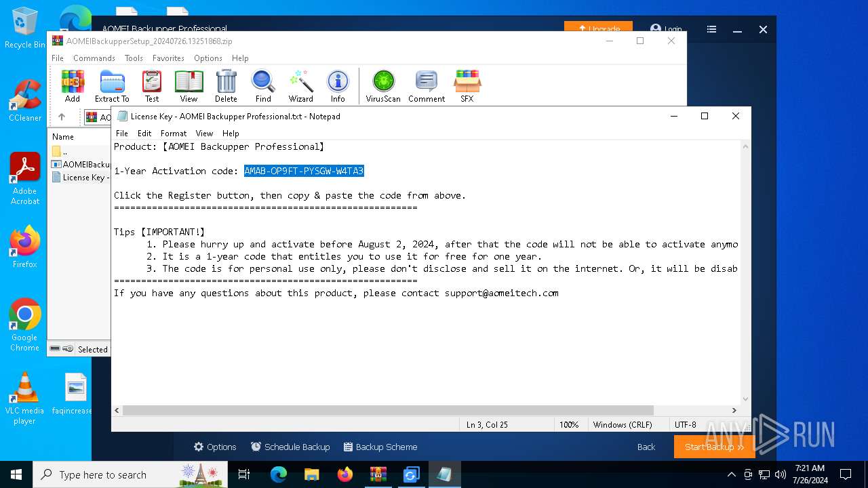Open CCleaner desktop shortcut
Image resolution: width=868 pixels, height=488 pixels.
coord(25,101)
